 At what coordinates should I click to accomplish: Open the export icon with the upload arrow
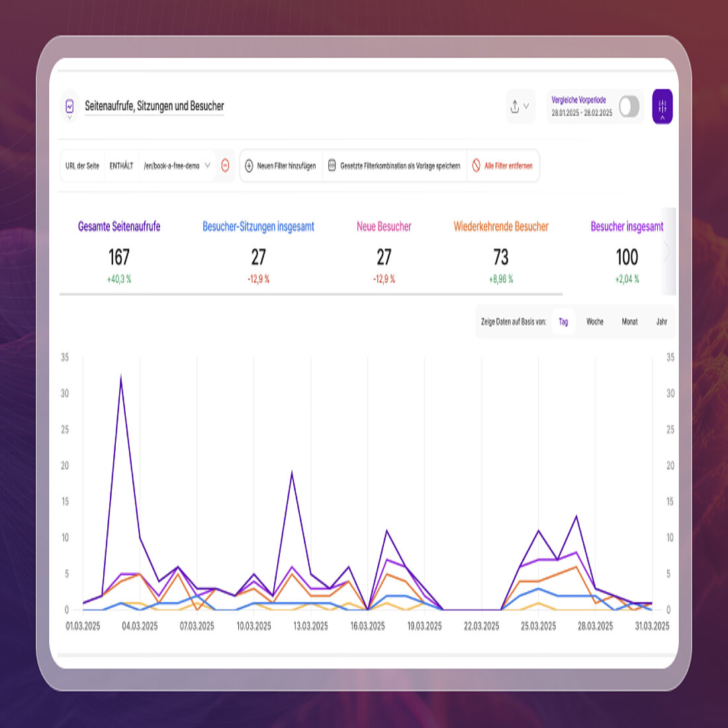click(516, 107)
